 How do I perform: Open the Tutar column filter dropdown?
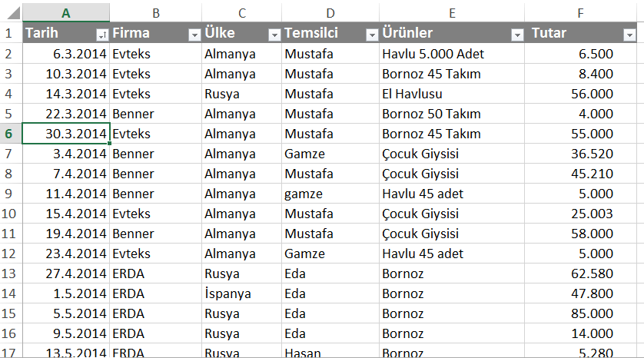tap(629, 35)
